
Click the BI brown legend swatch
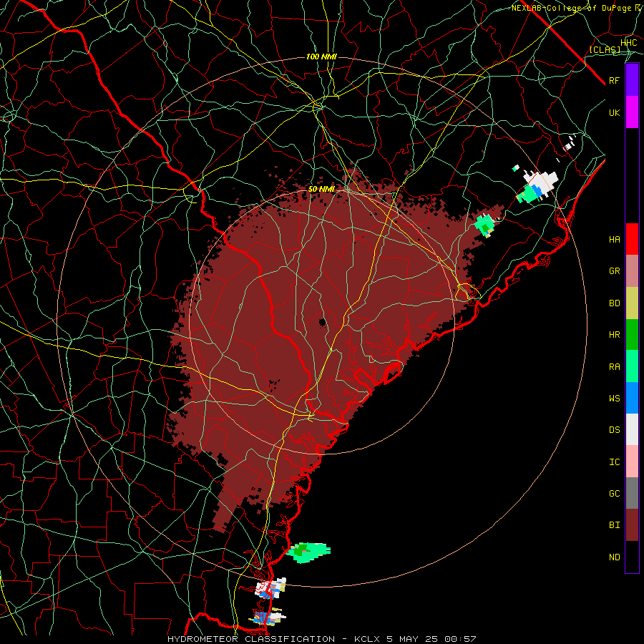pos(632,525)
